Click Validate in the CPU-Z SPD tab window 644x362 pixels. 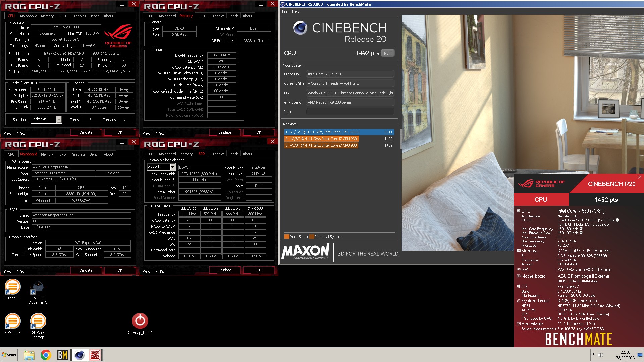tap(225, 270)
